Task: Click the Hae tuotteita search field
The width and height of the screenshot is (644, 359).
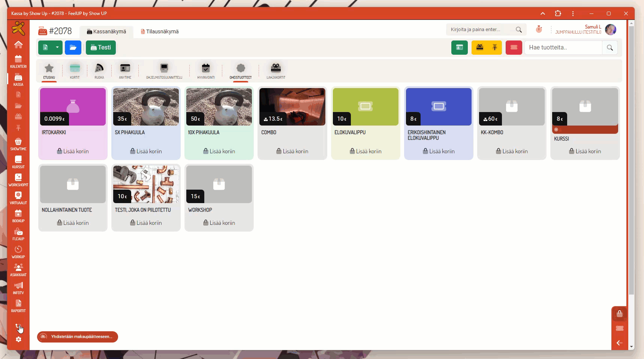Action: 563,48
